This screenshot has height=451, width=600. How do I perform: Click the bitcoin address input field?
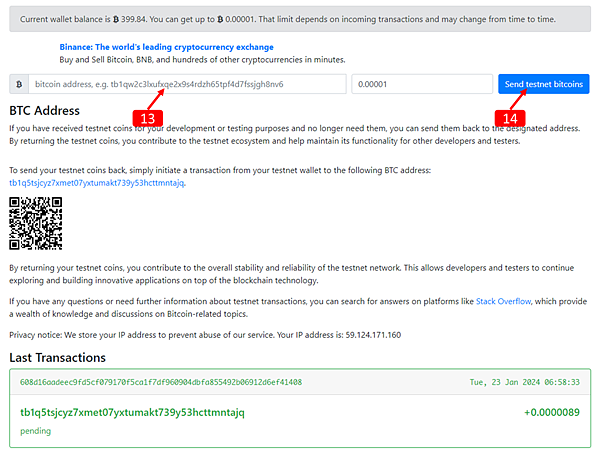188,84
